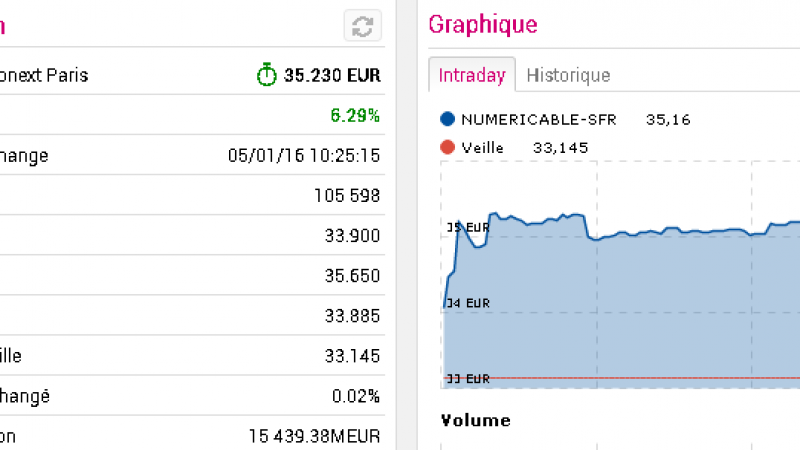Click the 34 EUR axis label
This screenshot has width=800, height=450.
pos(467,302)
